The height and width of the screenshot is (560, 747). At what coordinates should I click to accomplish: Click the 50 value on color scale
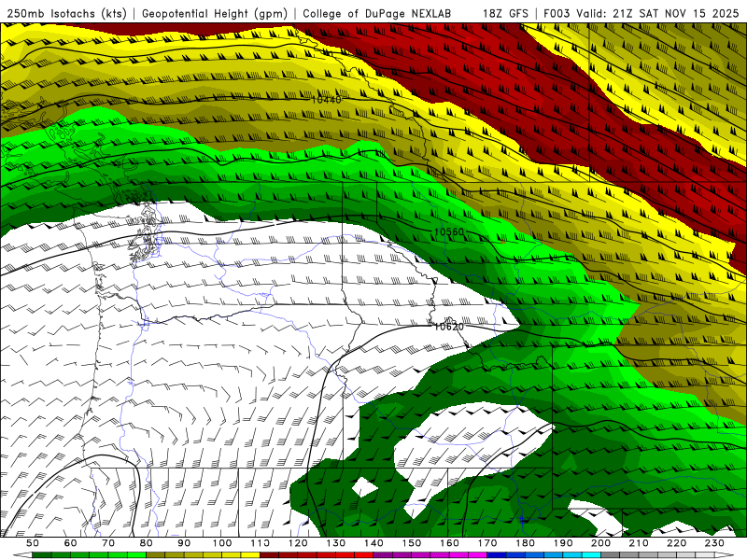point(33,543)
